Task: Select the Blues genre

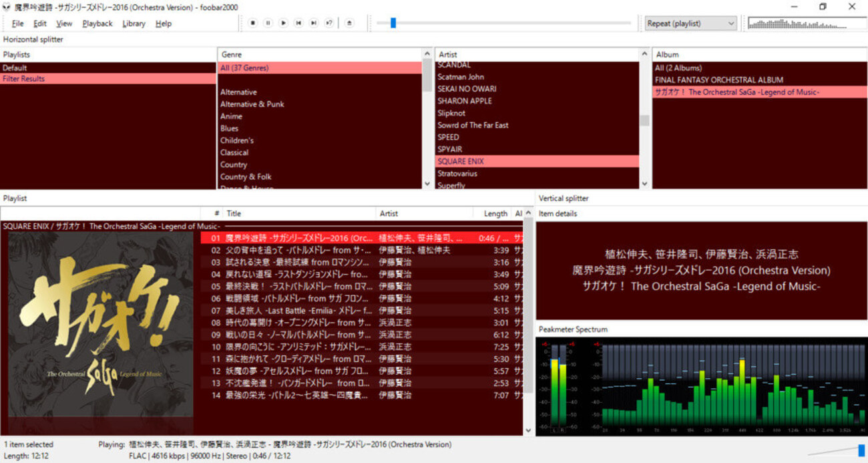Action: click(320, 128)
